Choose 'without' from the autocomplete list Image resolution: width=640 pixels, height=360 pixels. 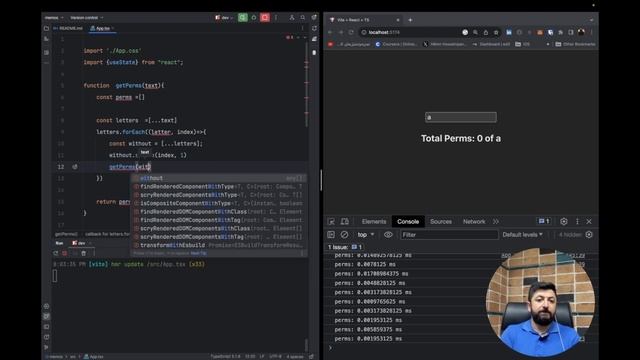click(218, 178)
